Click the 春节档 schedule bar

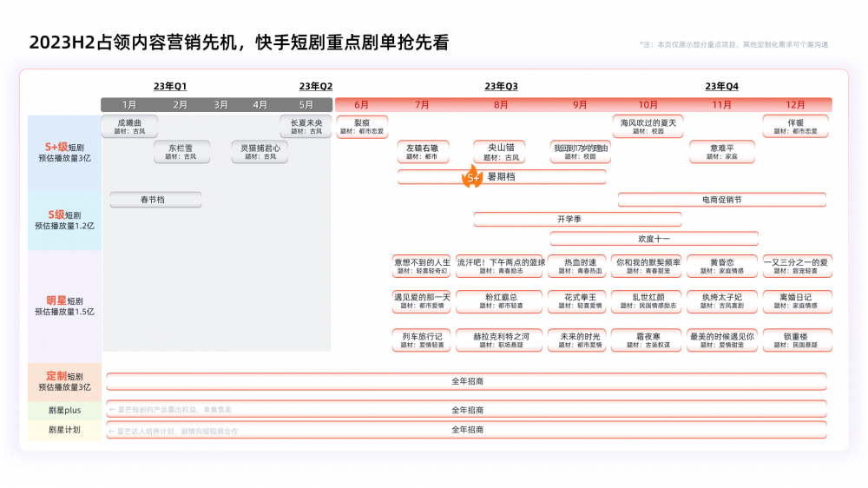[155, 200]
